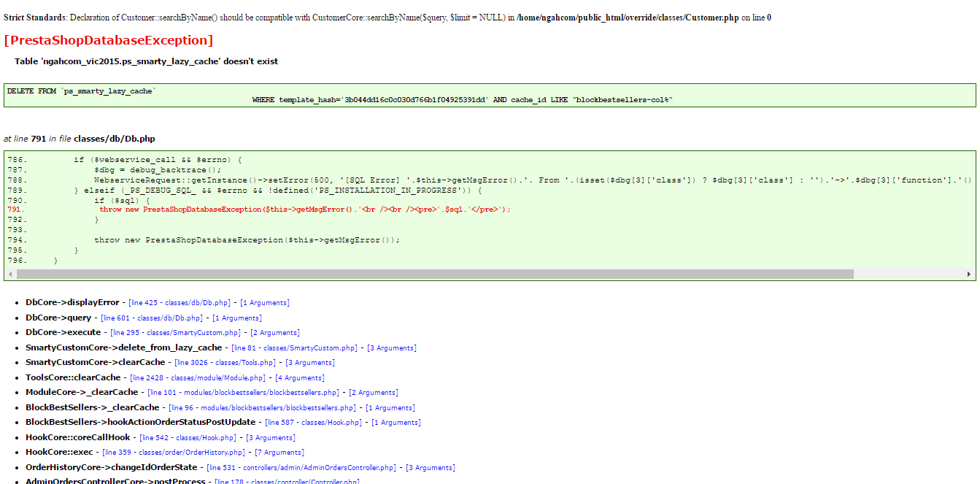Open ToolsCore::clearCache line 2428 Module.php link
Screen dimensions: 980x484
(198, 377)
